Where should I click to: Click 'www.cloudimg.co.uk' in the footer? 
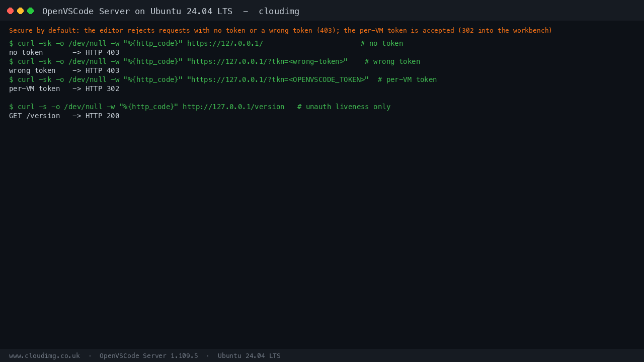(44, 355)
